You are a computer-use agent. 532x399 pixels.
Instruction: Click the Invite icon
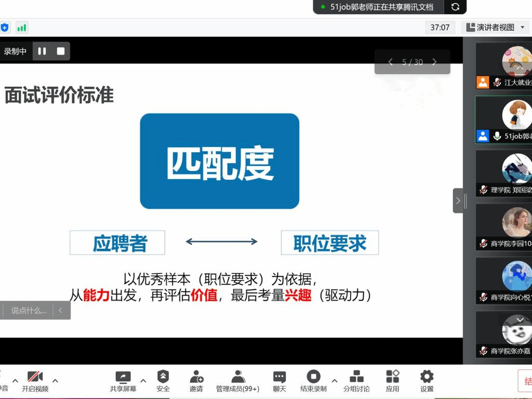point(196,377)
